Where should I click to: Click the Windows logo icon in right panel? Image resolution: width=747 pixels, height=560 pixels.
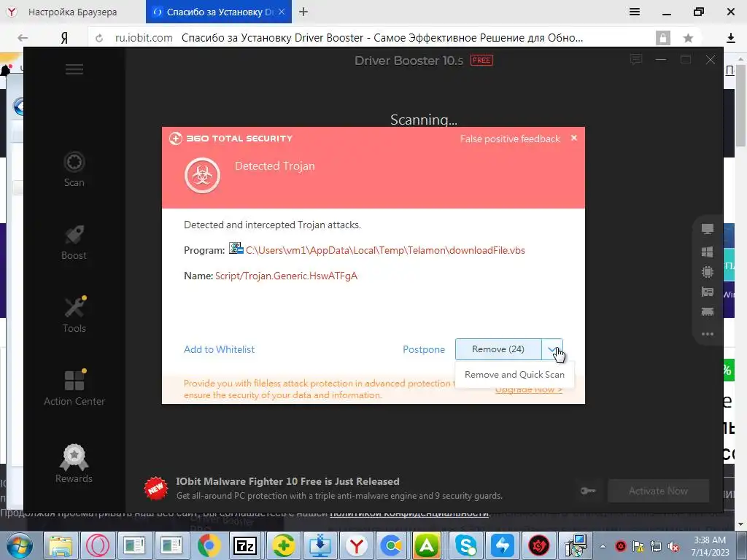click(708, 252)
